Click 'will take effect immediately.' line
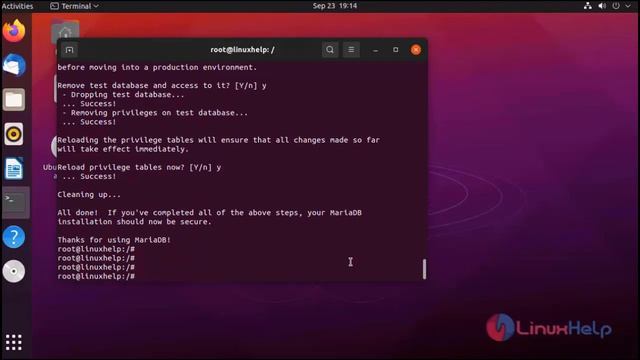This screenshot has height=360, width=640. (123, 149)
